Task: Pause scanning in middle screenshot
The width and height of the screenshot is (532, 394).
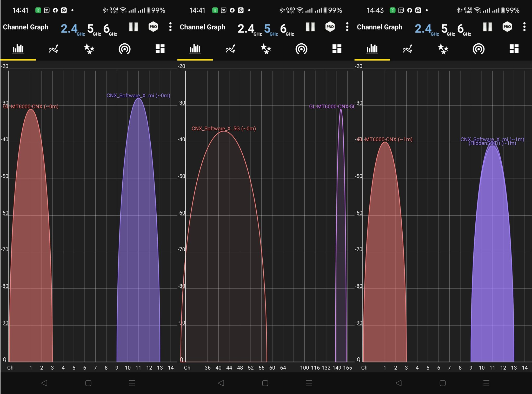Action: pyautogui.click(x=310, y=27)
